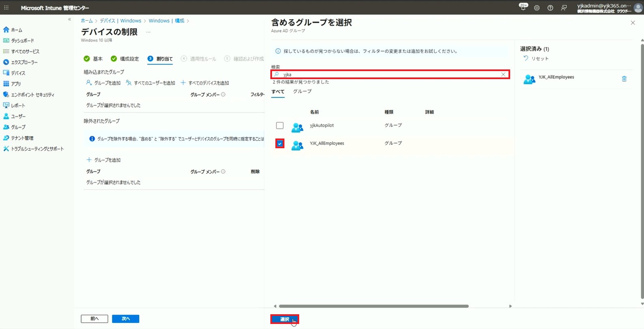Click the 次へ button

(125, 319)
